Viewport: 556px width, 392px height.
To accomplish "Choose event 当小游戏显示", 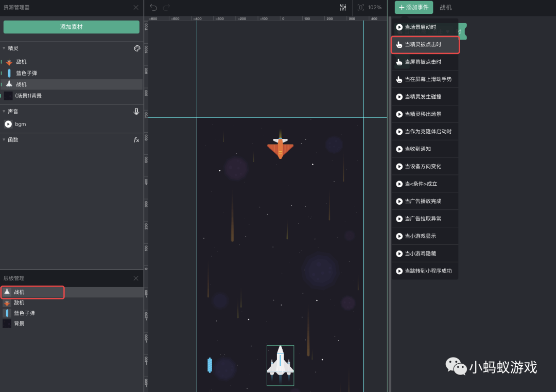I will coord(425,236).
